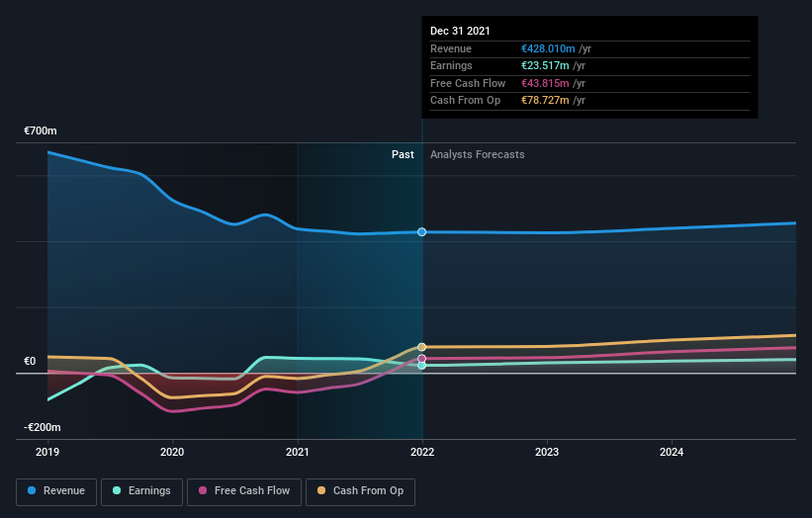Click the Revenue row label in tooltip
This screenshot has width=812, height=518.
(451, 48)
